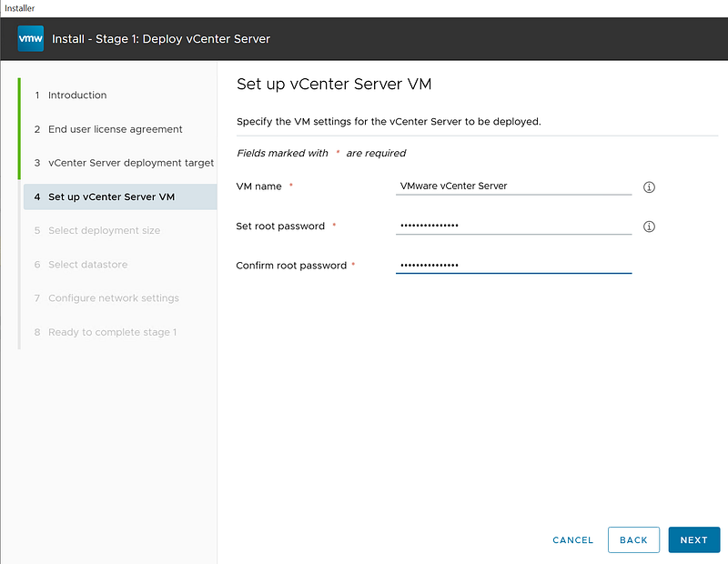This screenshot has height=564, width=728.
Task: Focus the VM name text field
Action: (x=513, y=186)
